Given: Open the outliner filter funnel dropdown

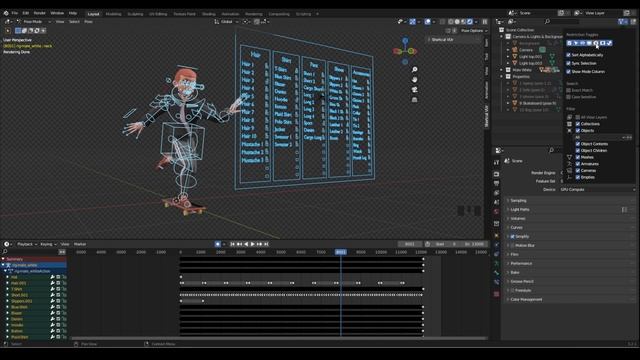Looking at the screenshot, I should tap(622, 22).
